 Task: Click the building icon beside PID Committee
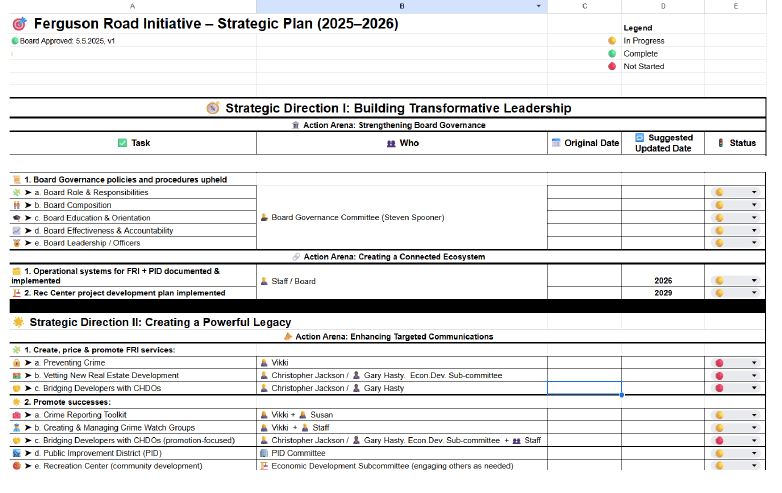tap(264, 452)
